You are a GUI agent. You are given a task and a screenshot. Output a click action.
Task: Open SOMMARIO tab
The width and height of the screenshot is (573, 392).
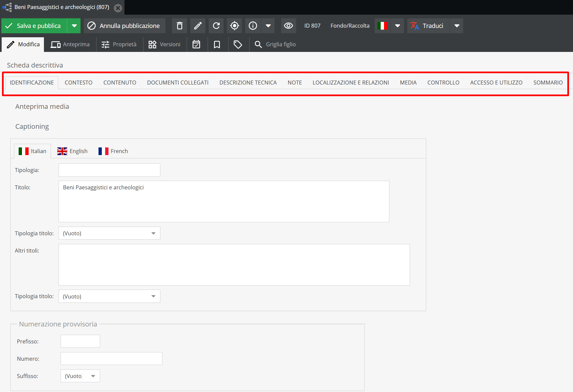548,83
